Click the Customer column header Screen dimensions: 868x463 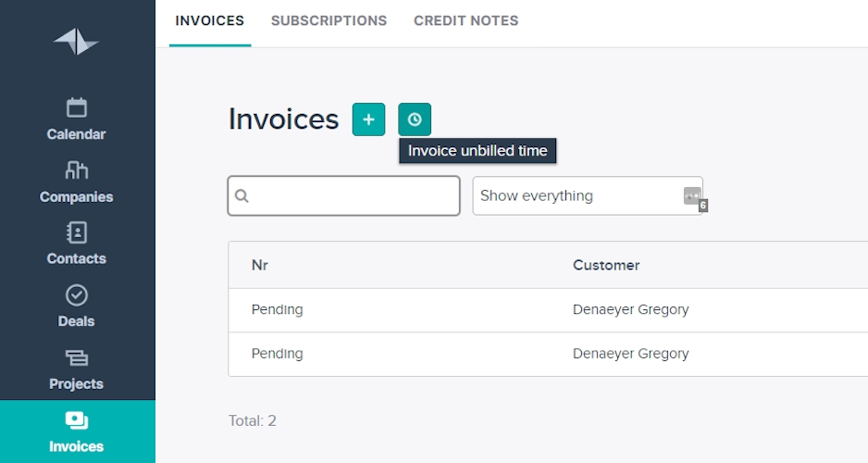[x=606, y=265]
